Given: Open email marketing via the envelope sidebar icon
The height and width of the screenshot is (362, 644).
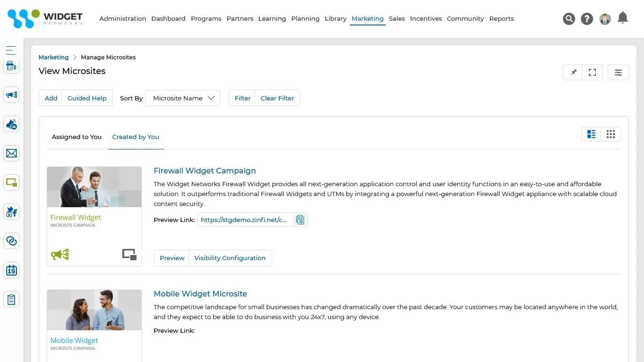Looking at the screenshot, I should [11, 153].
